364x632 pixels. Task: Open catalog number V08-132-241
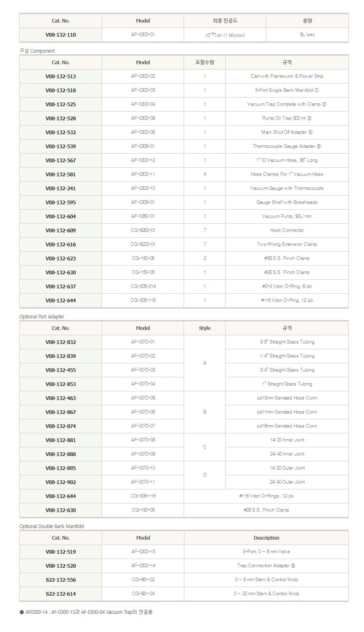[61, 188]
